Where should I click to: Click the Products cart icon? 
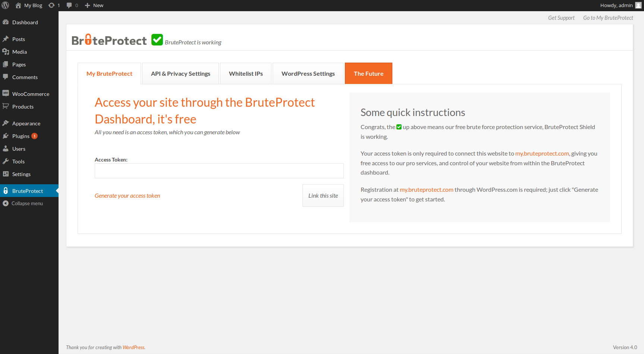pyautogui.click(x=6, y=106)
